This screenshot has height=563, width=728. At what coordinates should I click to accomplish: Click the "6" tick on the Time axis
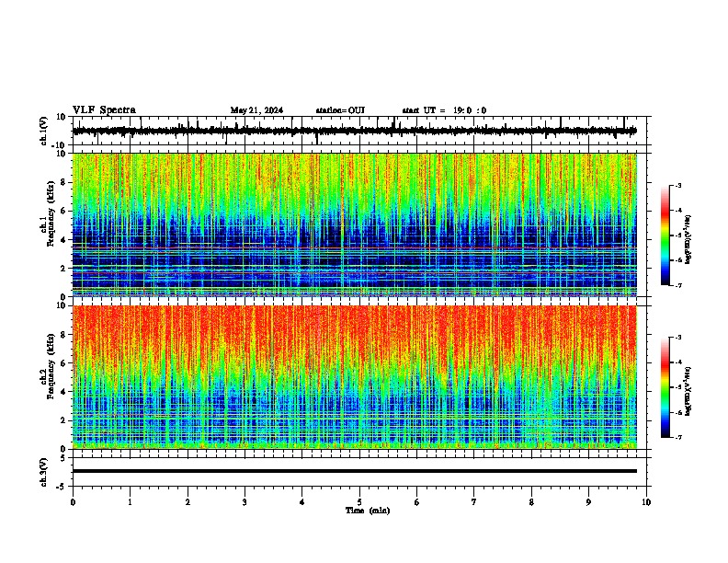(x=417, y=502)
